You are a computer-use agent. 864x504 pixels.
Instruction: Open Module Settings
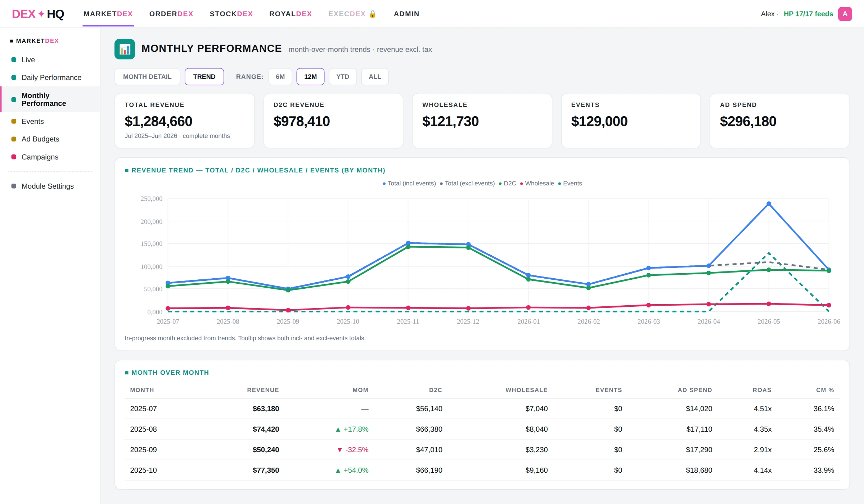(50, 186)
